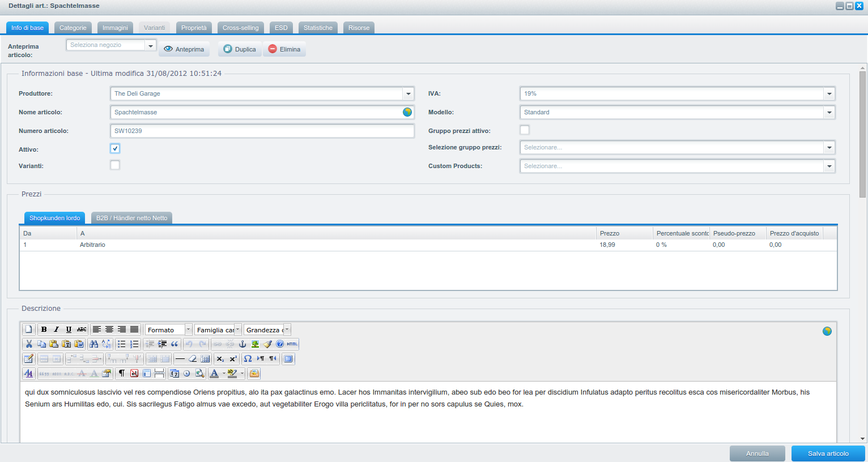Click the remove formatting eraser icon
Screen dimensions: 868x462
coord(193,359)
